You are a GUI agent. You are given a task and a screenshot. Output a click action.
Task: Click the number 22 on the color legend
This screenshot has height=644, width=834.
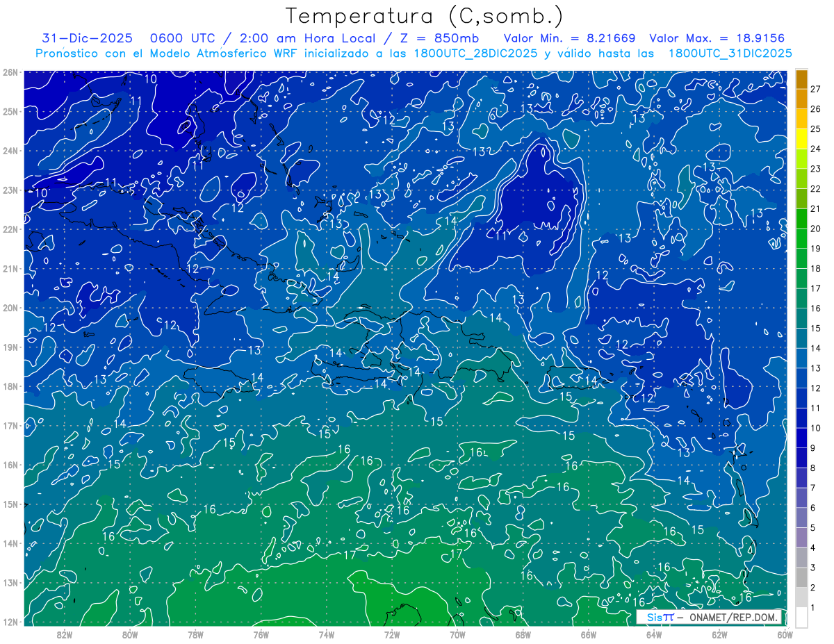(815, 189)
